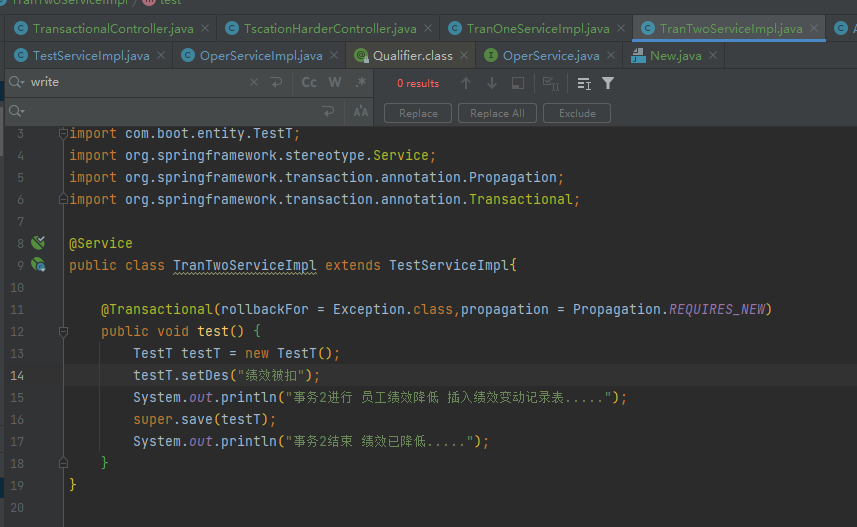Screen dimensions: 857x527
Task: Close the TransactionalController.java tab
Action: (x=205, y=28)
